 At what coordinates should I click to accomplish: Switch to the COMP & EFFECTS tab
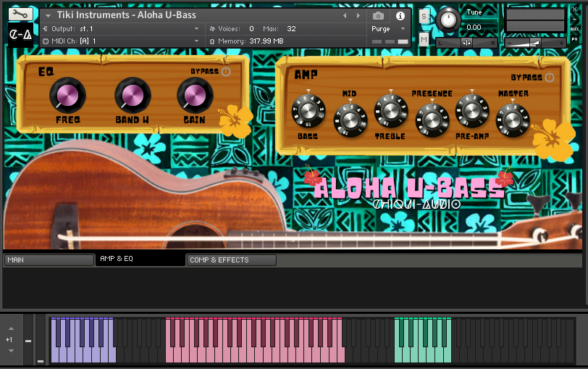click(x=231, y=260)
